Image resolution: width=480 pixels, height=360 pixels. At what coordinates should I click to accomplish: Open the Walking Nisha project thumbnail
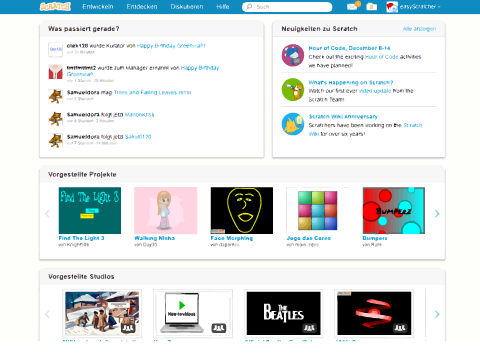[166, 210]
